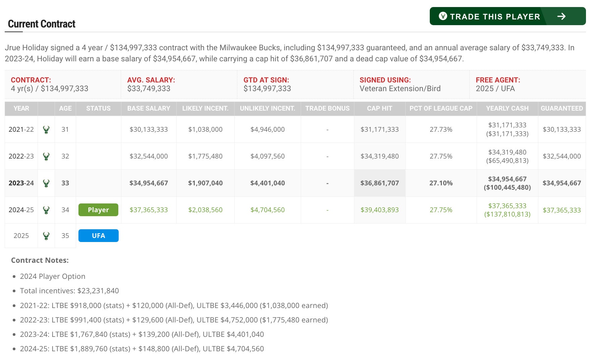Click Bucks team logo in 2022-23 row
The width and height of the screenshot is (590, 364).
point(46,157)
